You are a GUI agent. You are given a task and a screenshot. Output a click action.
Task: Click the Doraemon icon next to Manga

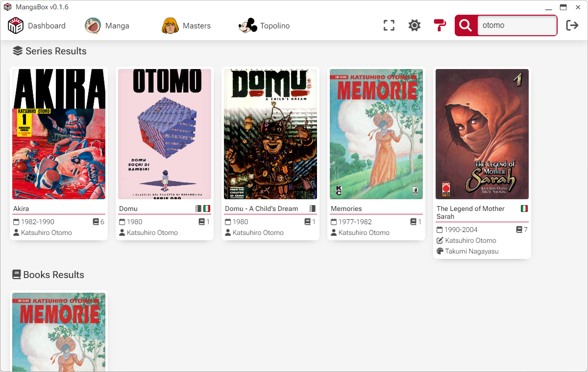[93, 25]
